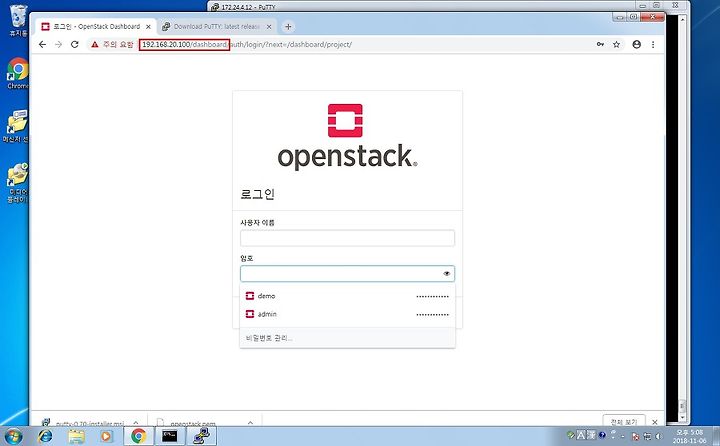The height and width of the screenshot is (446, 720).
Task: Open the password management option in the autofill list
Action: (x=347, y=338)
